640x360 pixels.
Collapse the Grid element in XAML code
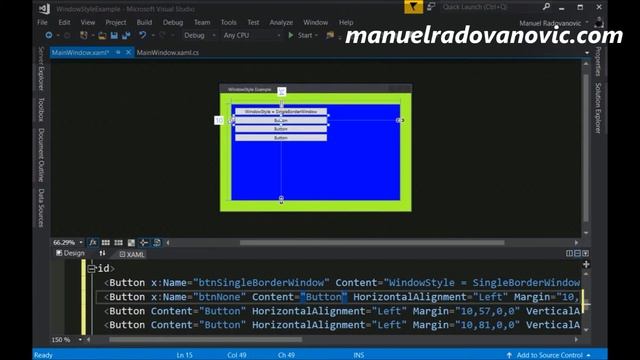point(91,269)
